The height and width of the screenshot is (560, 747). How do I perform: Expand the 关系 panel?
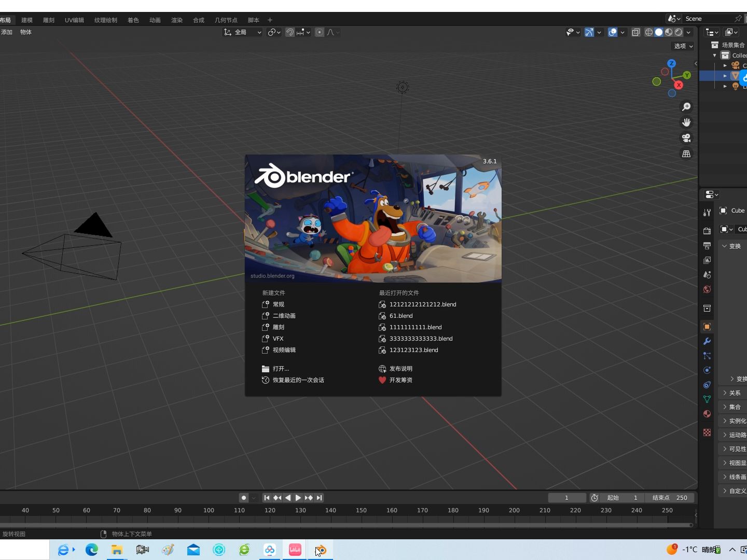click(732, 393)
